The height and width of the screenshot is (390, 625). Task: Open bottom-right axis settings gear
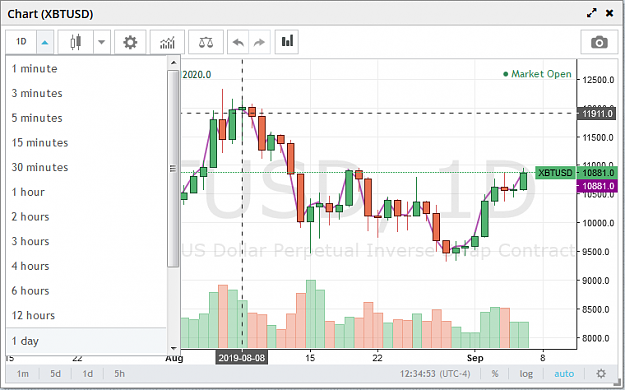pos(601,374)
